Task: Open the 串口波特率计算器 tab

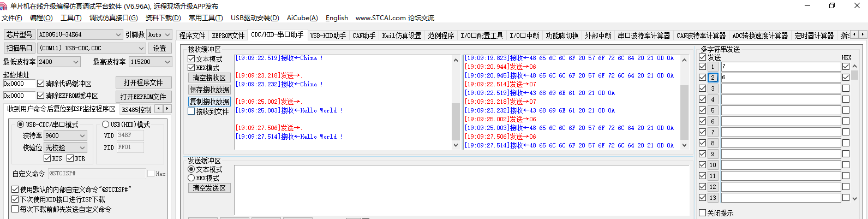Action: (x=644, y=35)
